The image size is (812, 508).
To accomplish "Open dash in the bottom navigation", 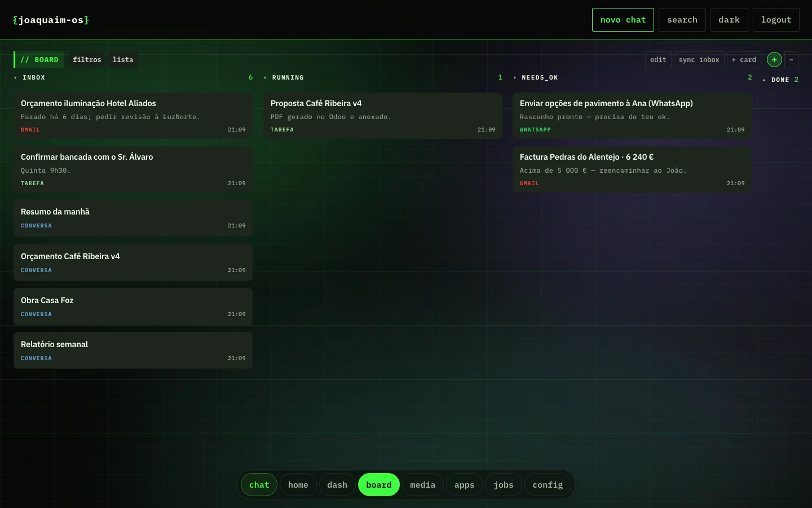I will pyautogui.click(x=337, y=485).
